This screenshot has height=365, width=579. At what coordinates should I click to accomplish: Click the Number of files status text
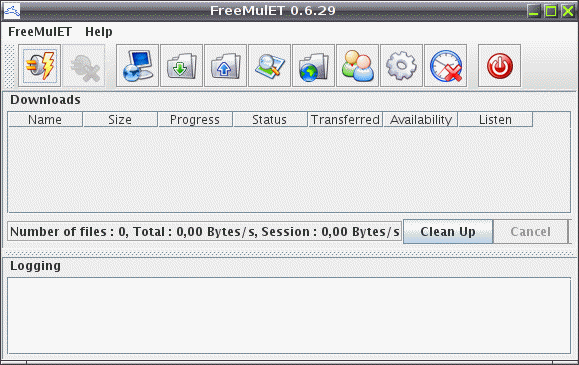point(205,232)
